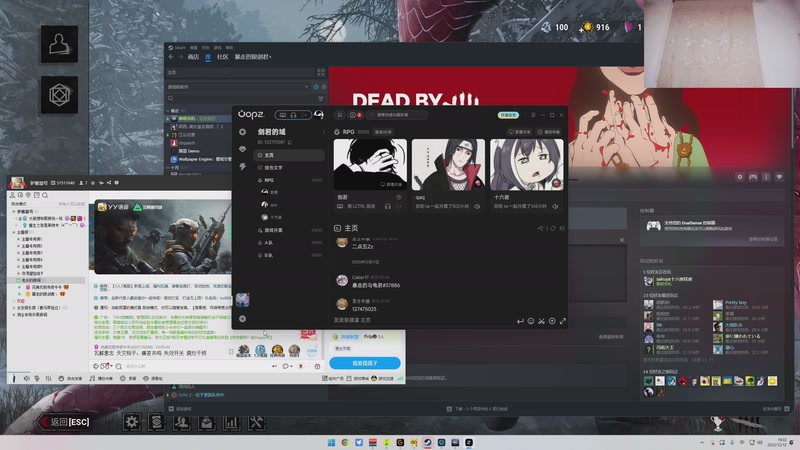The height and width of the screenshot is (450, 800).
Task: Click the red leave icon on 剑君 card
Action: coord(399,207)
